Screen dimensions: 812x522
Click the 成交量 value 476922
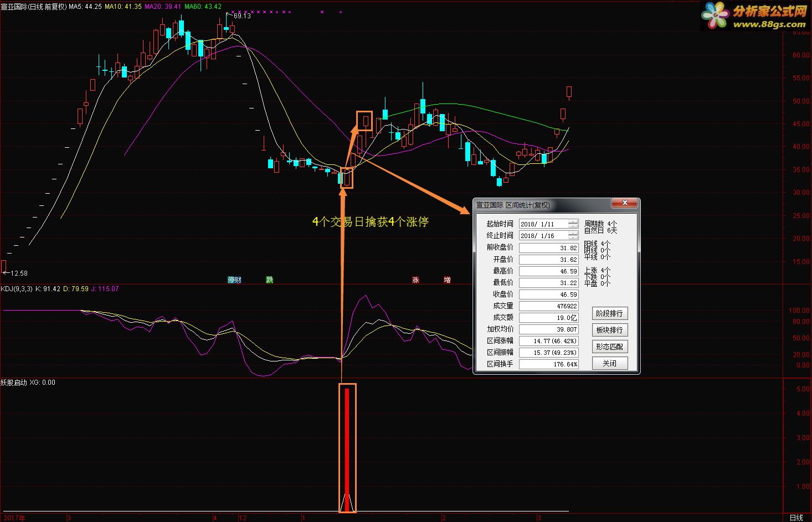[x=548, y=306]
